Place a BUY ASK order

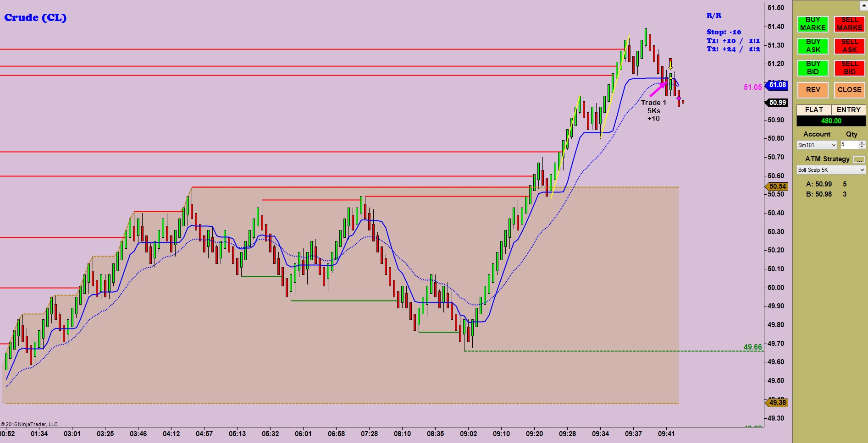click(x=813, y=46)
